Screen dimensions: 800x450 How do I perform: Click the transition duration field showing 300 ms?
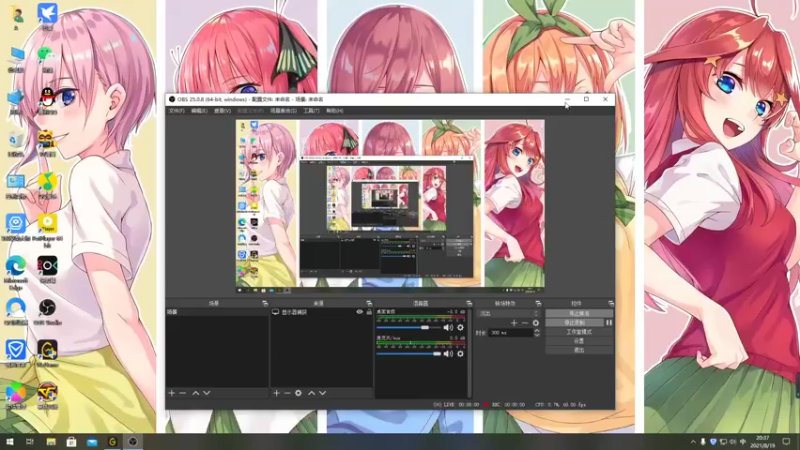511,333
